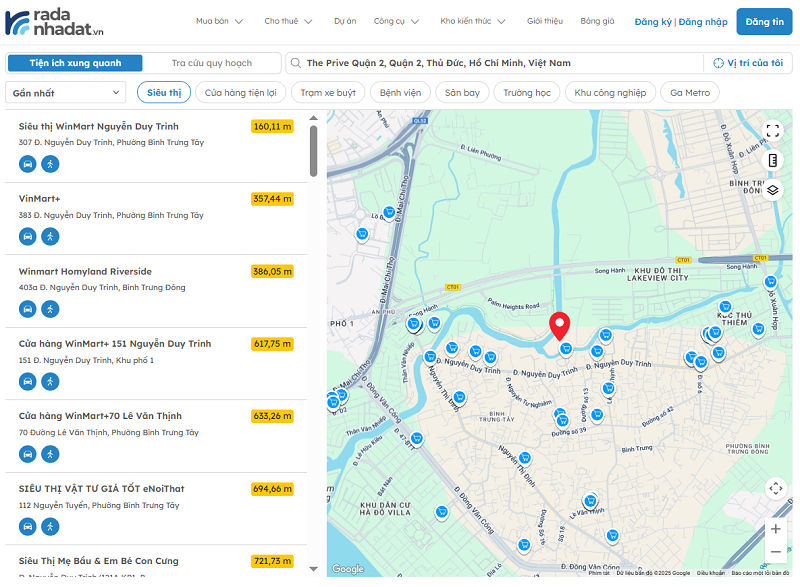Click the 357,44 m distance badge

click(x=272, y=199)
